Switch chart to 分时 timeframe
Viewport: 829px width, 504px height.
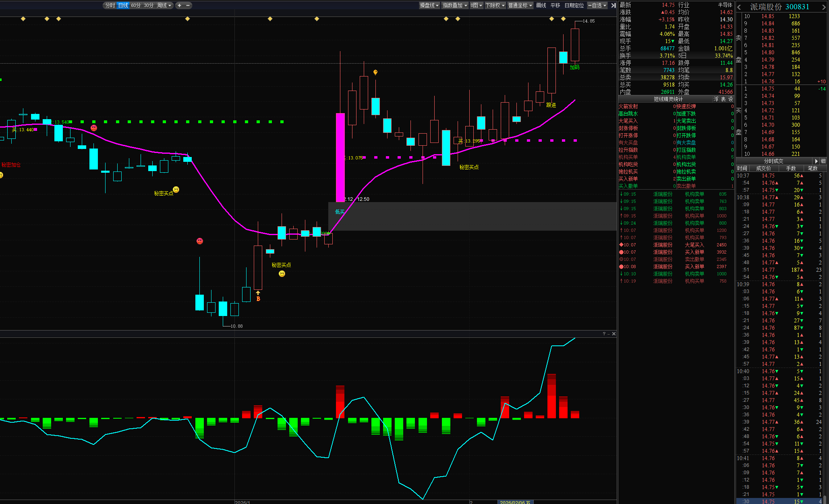(x=110, y=5)
